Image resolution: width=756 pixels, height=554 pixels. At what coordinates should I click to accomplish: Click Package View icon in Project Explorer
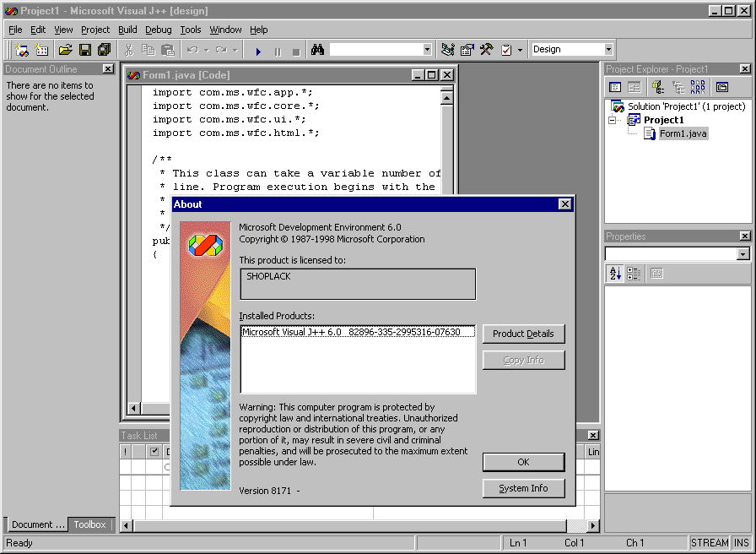(x=658, y=87)
